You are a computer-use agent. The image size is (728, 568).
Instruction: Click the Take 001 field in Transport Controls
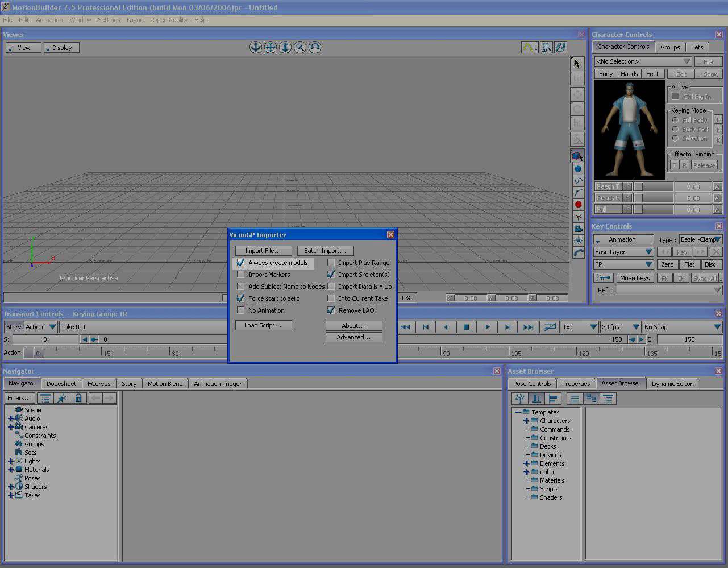click(x=143, y=327)
